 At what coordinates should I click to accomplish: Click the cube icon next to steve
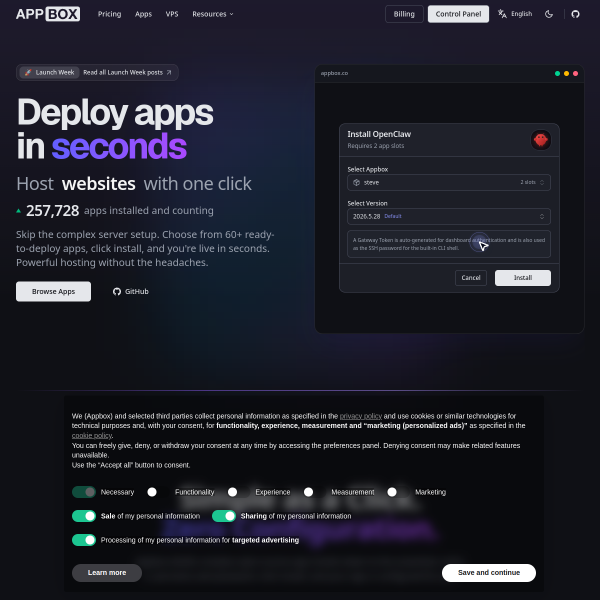click(x=356, y=183)
